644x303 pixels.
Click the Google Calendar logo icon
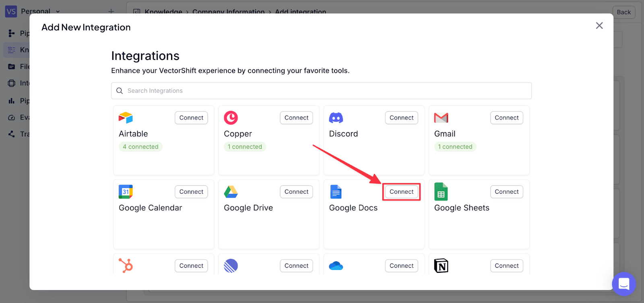[126, 192]
